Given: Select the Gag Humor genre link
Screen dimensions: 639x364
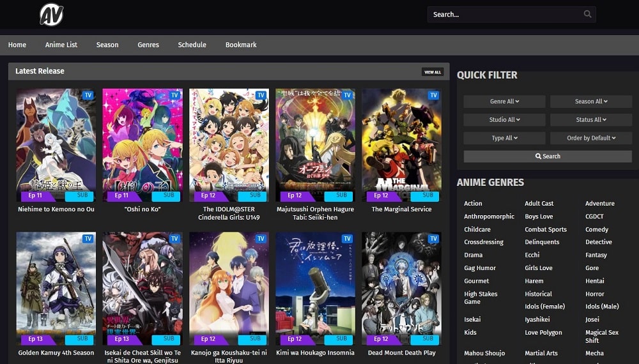Looking at the screenshot, I should tap(480, 268).
